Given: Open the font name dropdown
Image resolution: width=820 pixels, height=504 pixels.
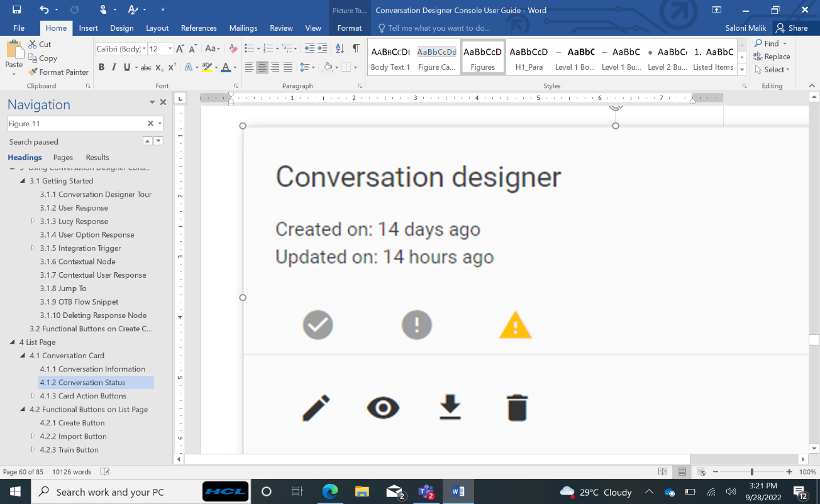Looking at the screenshot, I should [144, 48].
